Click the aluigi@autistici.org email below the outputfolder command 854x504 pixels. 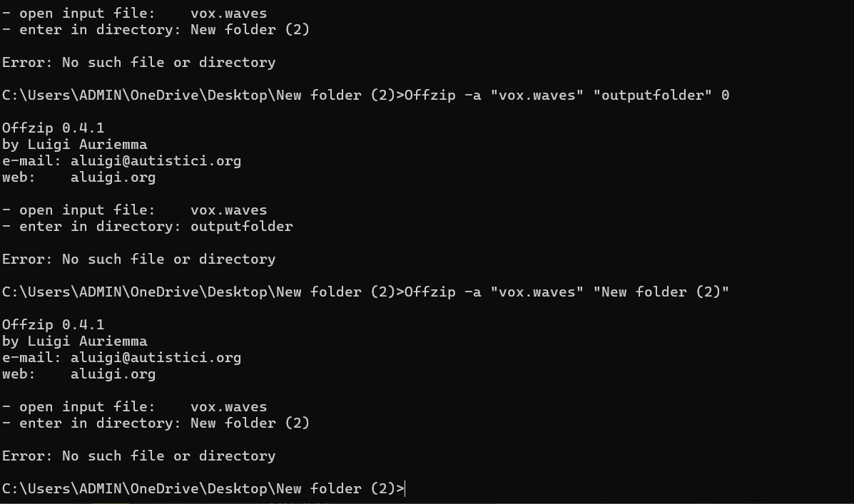(x=156, y=161)
